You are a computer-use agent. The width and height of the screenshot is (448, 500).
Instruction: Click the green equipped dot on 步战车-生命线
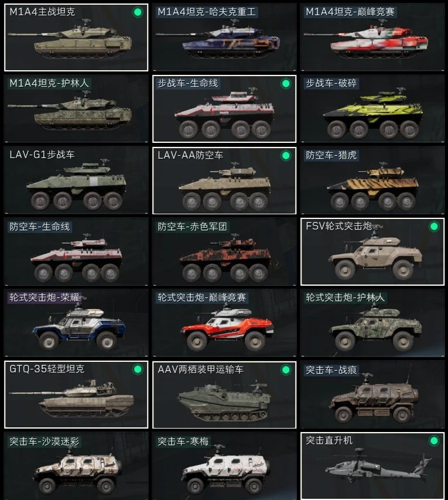point(286,84)
